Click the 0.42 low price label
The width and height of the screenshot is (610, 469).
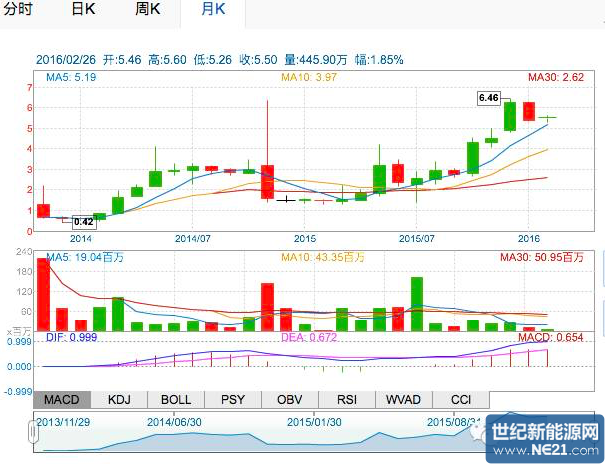pyautogui.click(x=83, y=221)
